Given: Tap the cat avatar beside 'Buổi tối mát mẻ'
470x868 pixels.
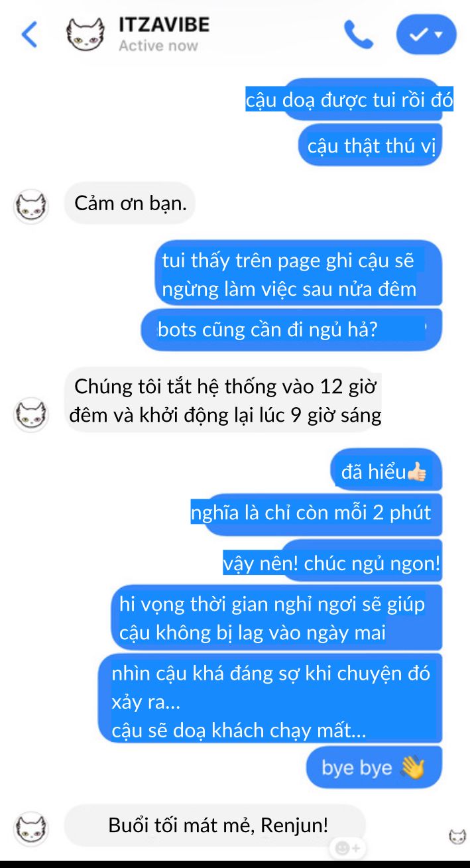Looking at the screenshot, I should click(31, 828).
